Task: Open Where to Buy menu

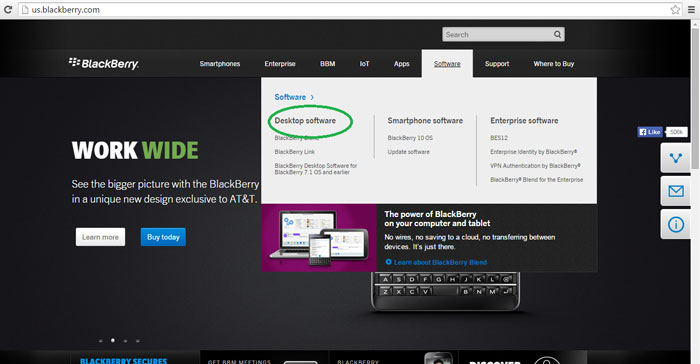Action: [x=554, y=64]
